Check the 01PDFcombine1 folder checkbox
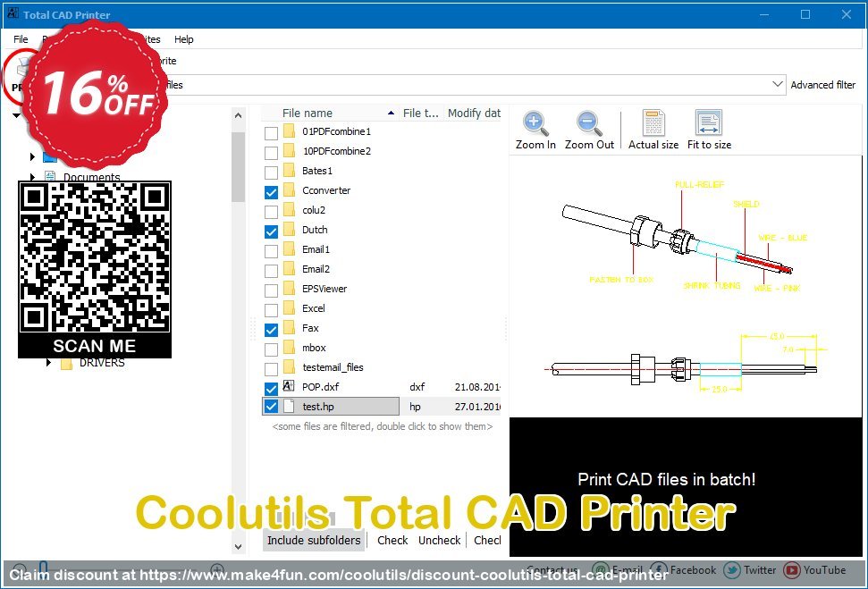The image size is (868, 589). 271,133
